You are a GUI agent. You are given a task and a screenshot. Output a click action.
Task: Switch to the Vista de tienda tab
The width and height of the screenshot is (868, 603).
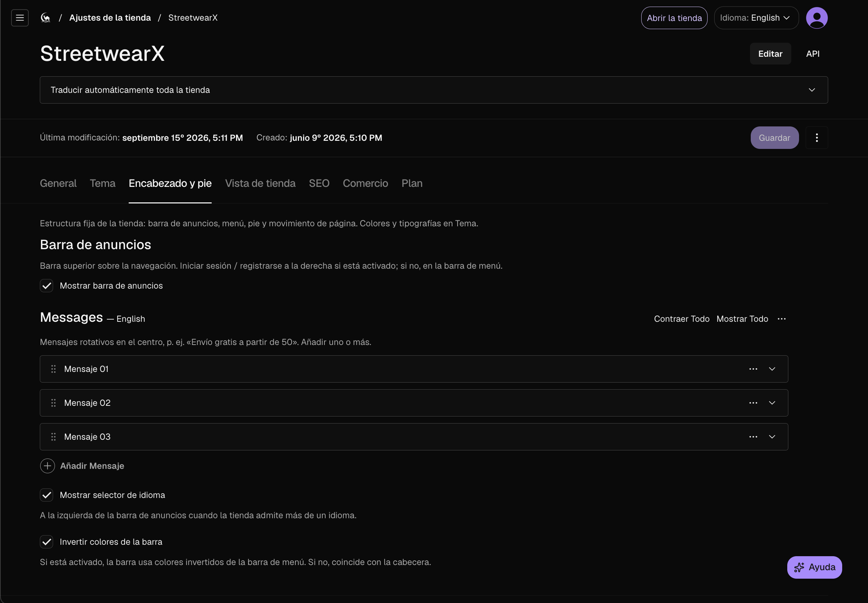coord(260,183)
